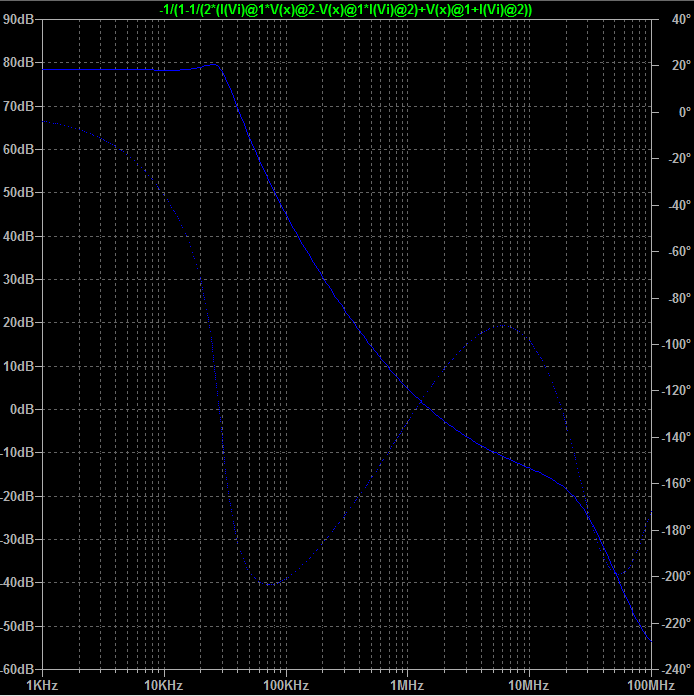
Task: Click the 30dB left axis label
Action: click(x=18, y=279)
